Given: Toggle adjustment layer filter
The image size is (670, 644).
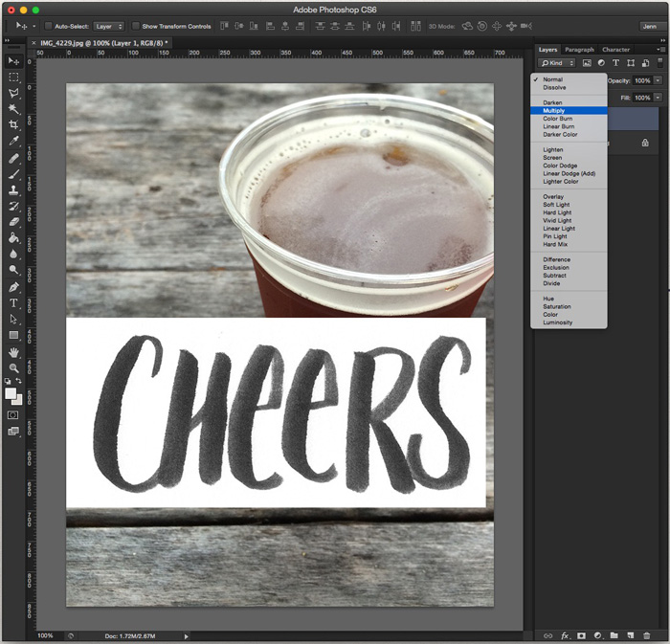Looking at the screenshot, I should (601, 63).
